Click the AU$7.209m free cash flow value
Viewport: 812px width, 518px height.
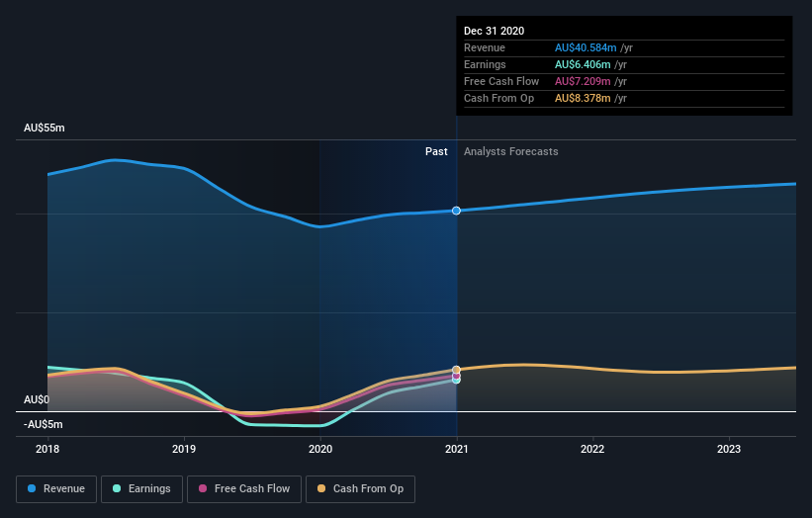[583, 81]
